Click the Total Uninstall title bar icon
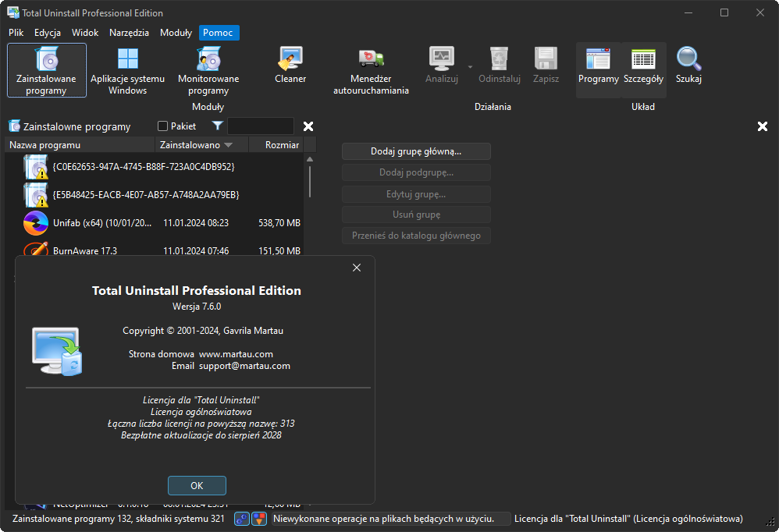Screen dimensions: 779x532 pyautogui.click(x=13, y=12)
